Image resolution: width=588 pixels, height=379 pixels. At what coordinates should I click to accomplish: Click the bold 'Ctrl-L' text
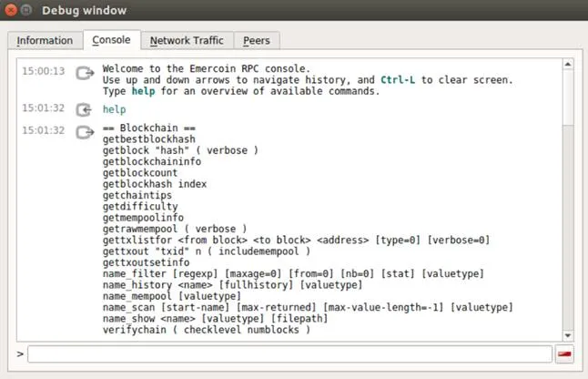(x=398, y=79)
